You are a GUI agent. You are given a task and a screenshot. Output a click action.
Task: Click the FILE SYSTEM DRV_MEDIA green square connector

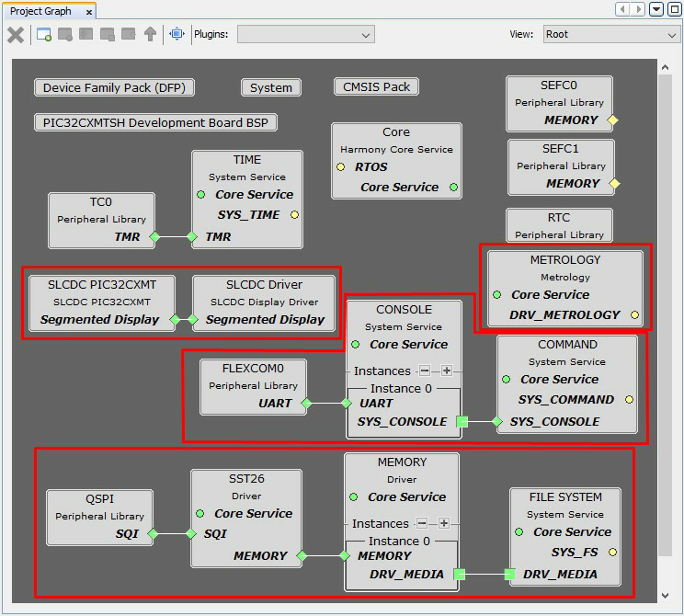pyautogui.click(x=509, y=575)
